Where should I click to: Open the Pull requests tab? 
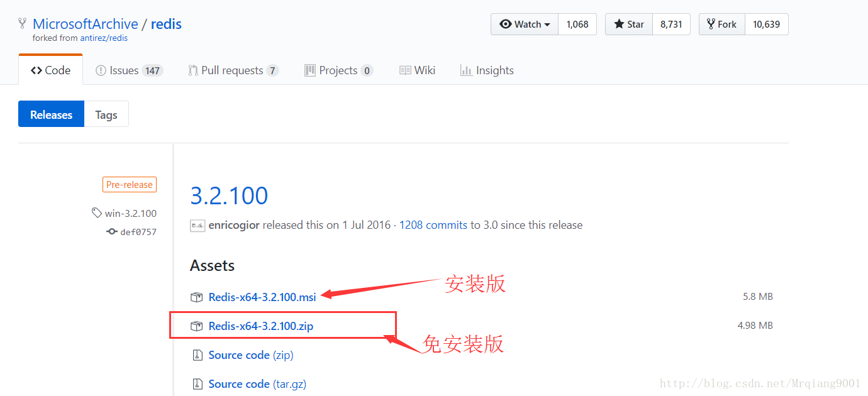[233, 70]
